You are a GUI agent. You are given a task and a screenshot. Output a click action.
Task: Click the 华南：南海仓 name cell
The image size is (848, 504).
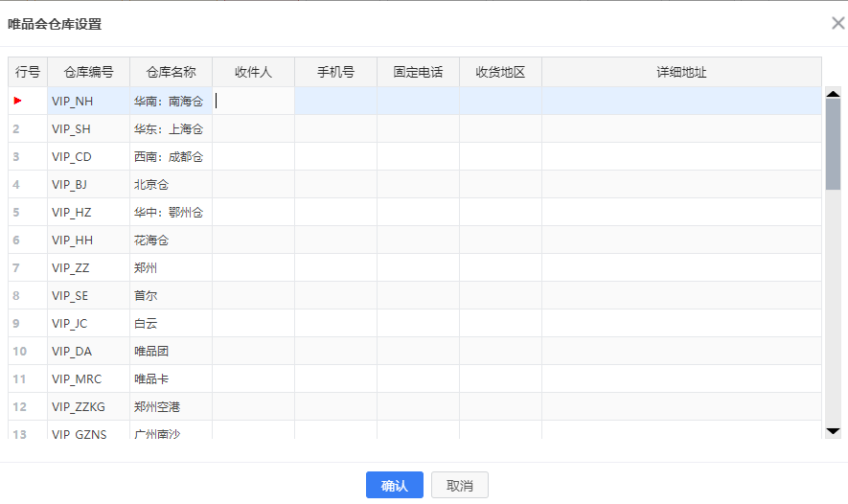pyautogui.click(x=171, y=101)
